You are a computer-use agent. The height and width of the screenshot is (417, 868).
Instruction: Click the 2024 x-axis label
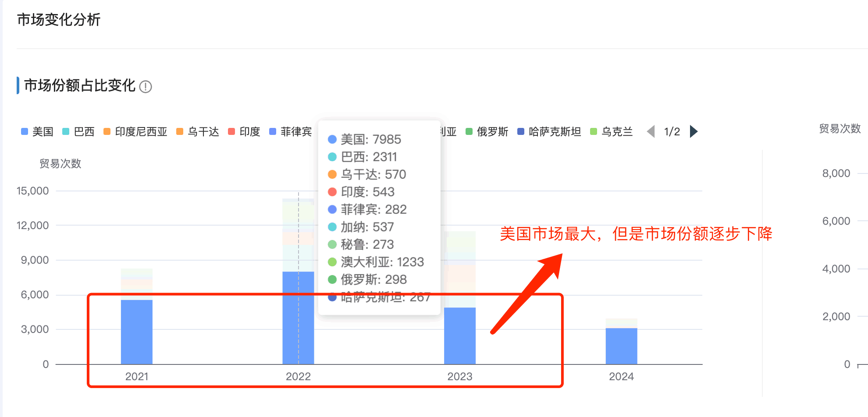click(621, 376)
